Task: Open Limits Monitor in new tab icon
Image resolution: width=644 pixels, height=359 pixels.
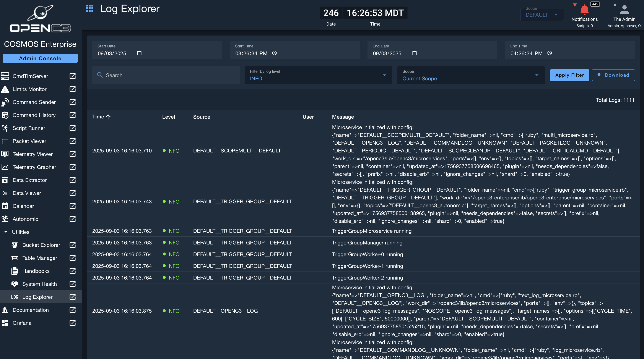Action: [x=73, y=89]
